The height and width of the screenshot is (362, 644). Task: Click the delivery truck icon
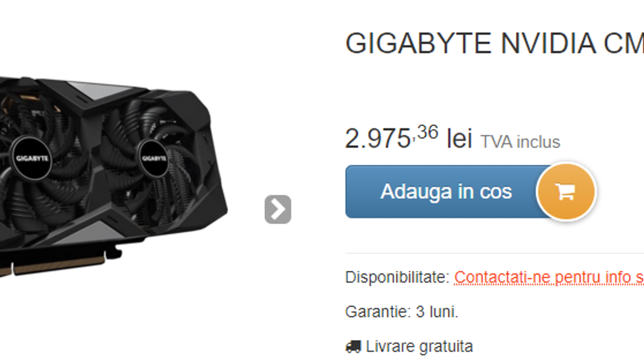[x=353, y=346]
